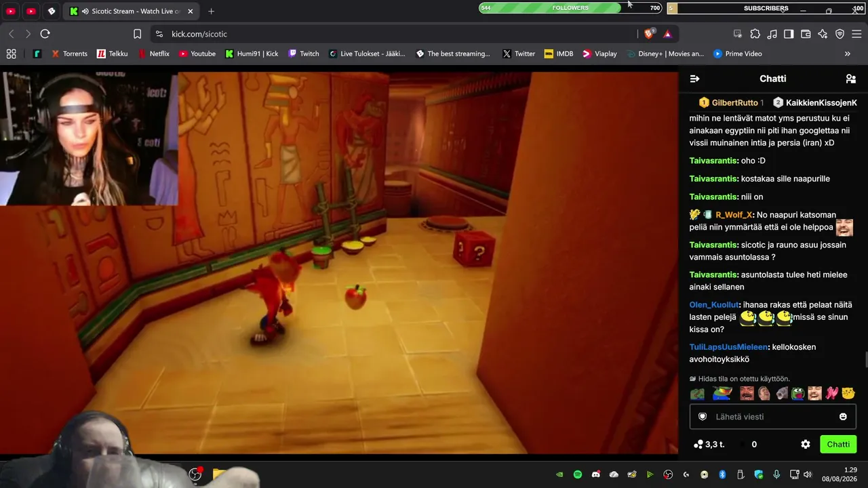The width and height of the screenshot is (868, 488).
Task: Open the Torrents bookmark
Action: (x=69, y=54)
